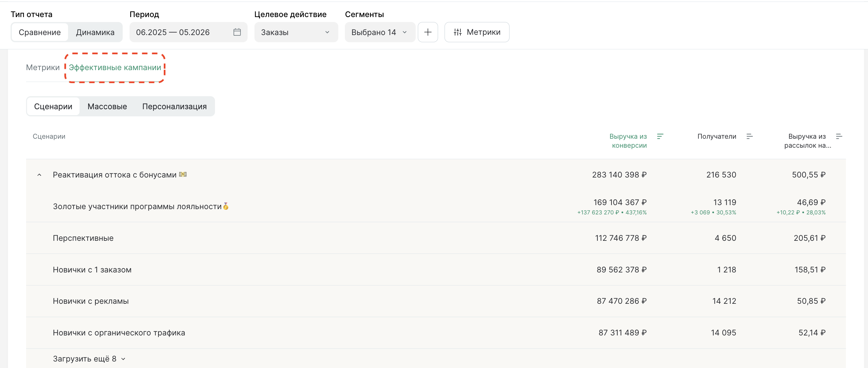
Task: Select the Перспективные scenario row
Action: pyautogui.click(x=436, y=238)
